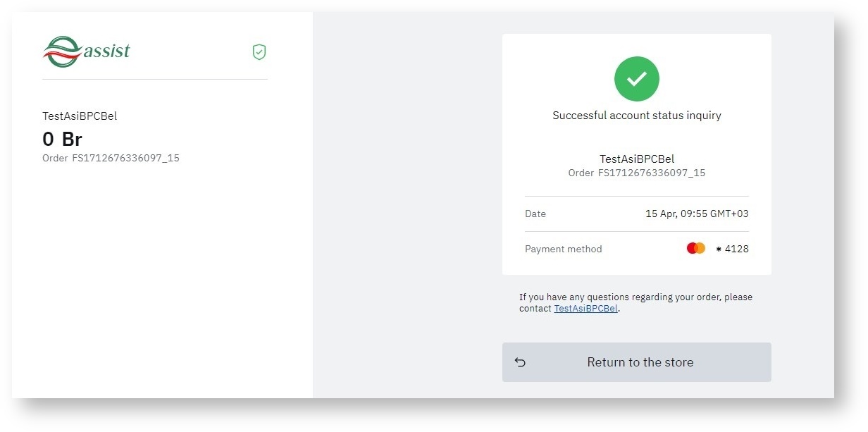The height and width of the screenshot is (432, 868).
Task: Click the Mastercard logo icon
Action: point(696,248)
